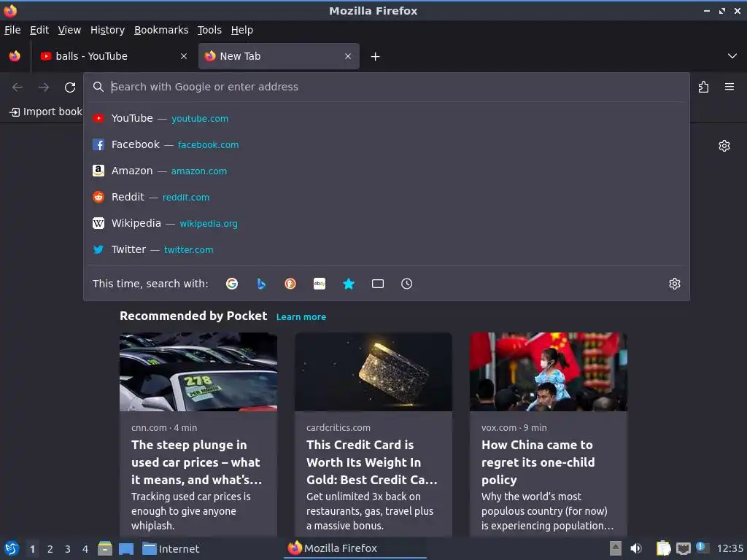Open search settings gear in the dropdown

675,284
